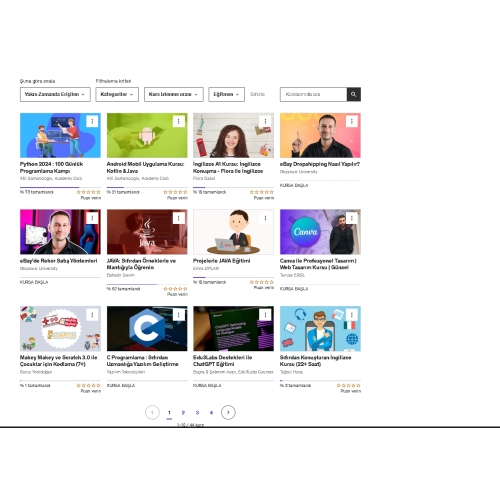Expand the Yakın Zamanda Erişilen sort dropdown
This screenshot has width=500, height=500.
point(55,94)
